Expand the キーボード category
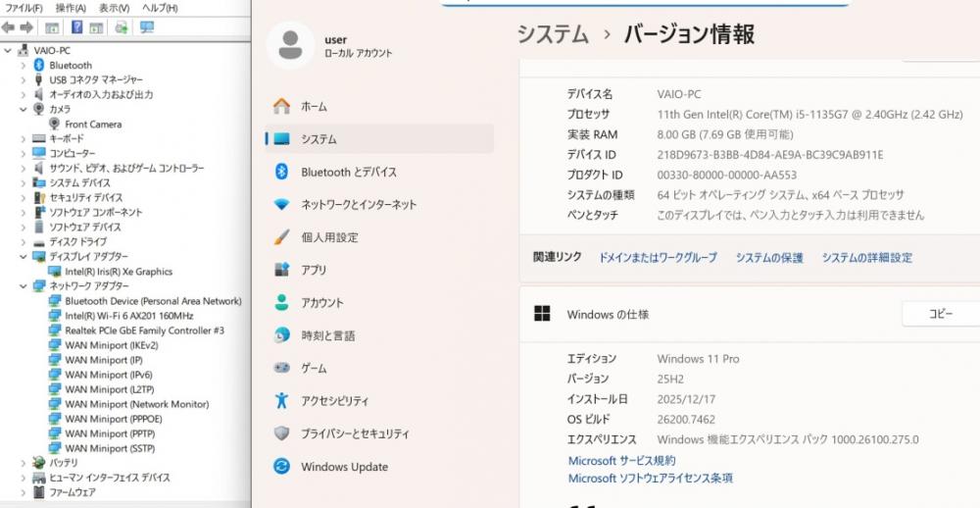The image size is (980, 508). (24, 139)
